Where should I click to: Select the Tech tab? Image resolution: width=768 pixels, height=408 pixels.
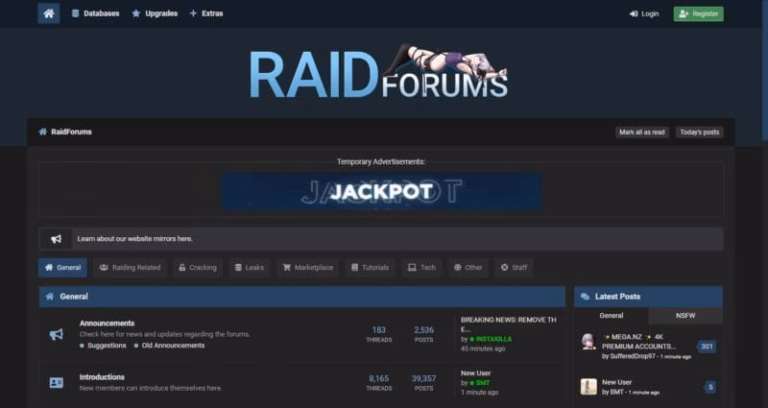click(422, 267)
